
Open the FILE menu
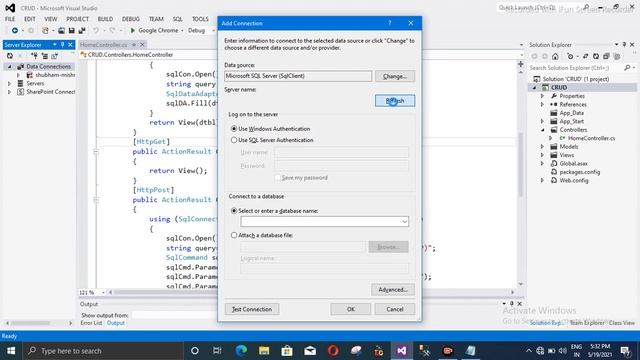10,19
